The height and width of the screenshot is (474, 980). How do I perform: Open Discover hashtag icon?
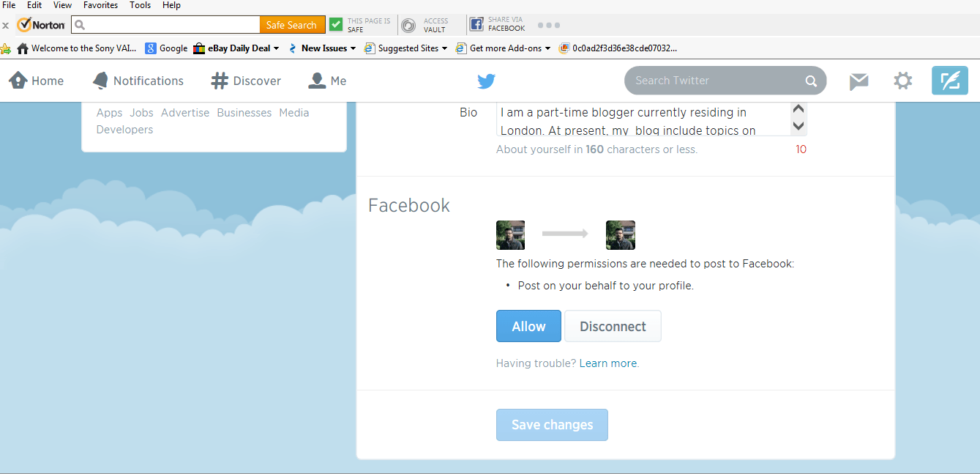point(220,81)
